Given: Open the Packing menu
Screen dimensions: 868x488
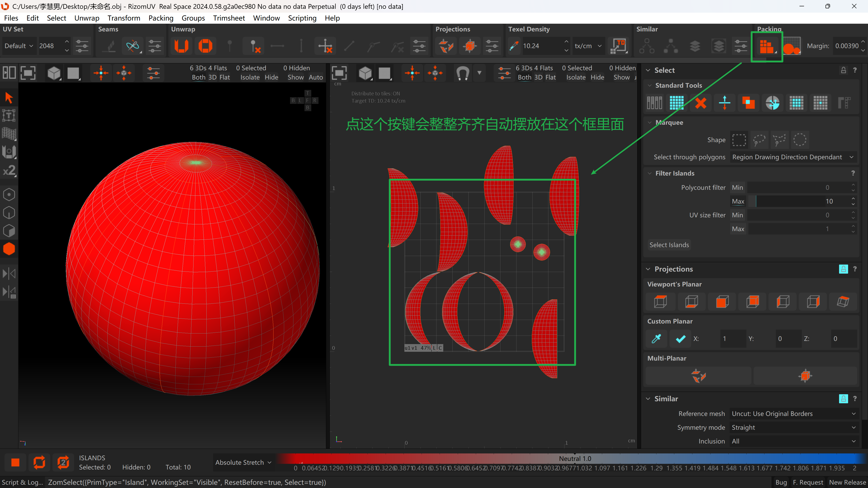Looking at the screenshot, I should coord(161,18).
